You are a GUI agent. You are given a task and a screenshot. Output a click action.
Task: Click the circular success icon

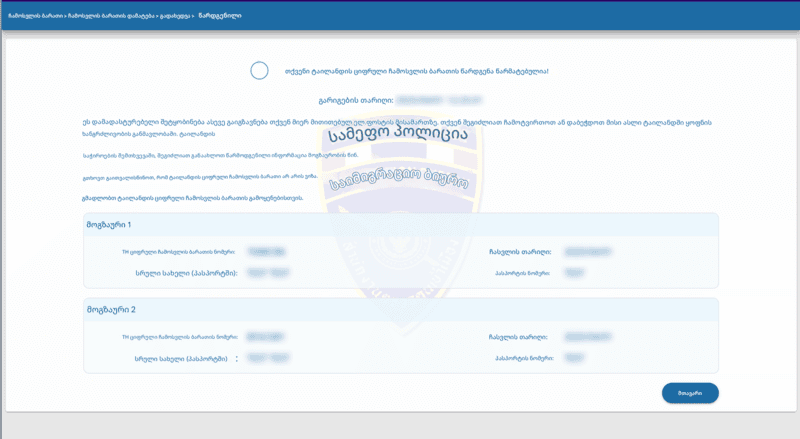click(x=259, y=70)
